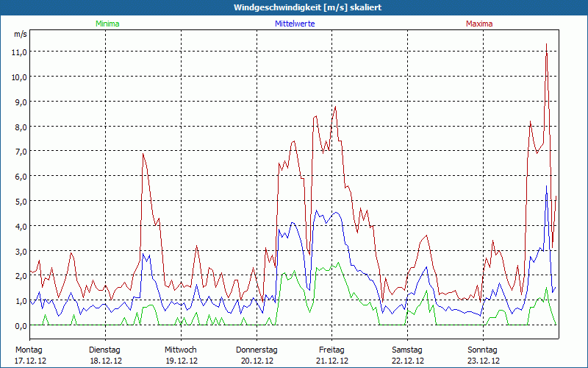Select the Dienstag day label
588x368 pixels.
click(x=105, y=350)
